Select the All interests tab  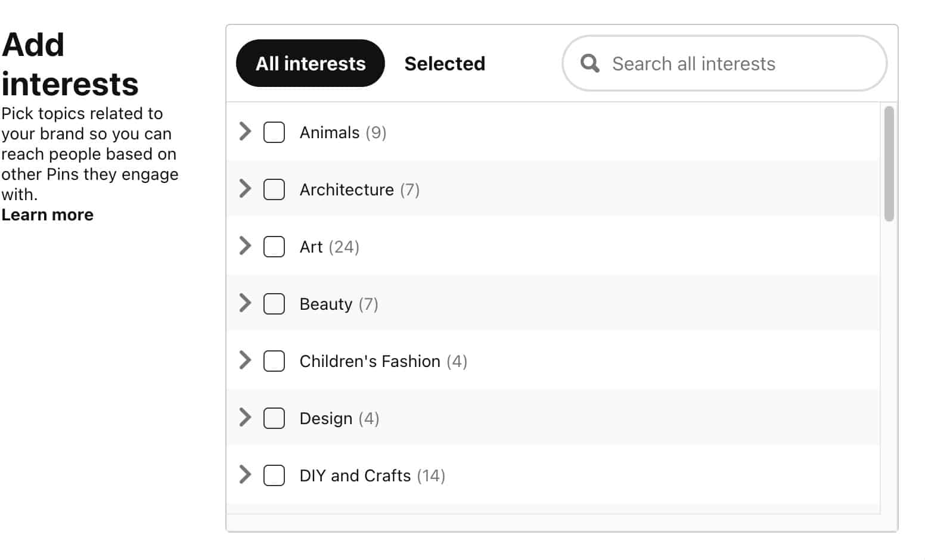(x=309, y=63)
